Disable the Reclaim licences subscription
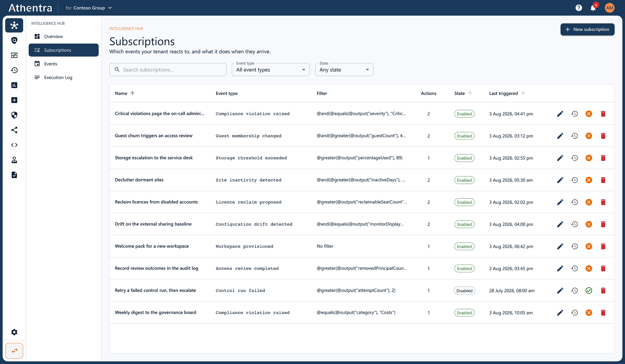 tap(589, 202)
